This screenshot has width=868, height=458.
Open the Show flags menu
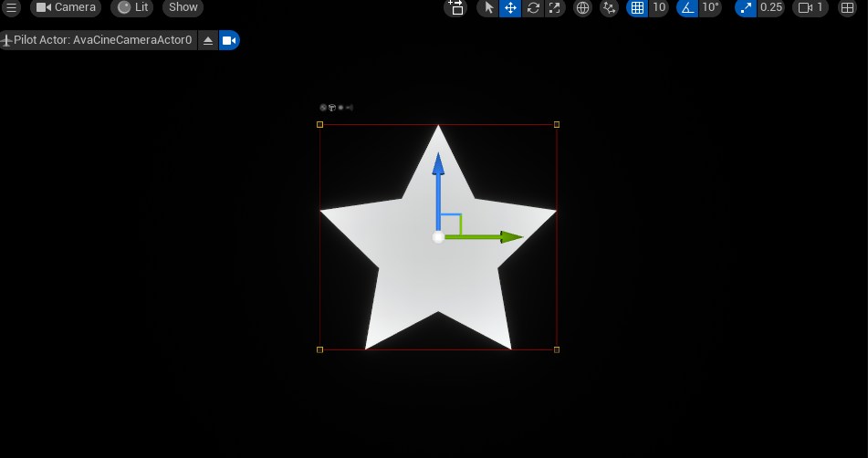pos(183,7)
